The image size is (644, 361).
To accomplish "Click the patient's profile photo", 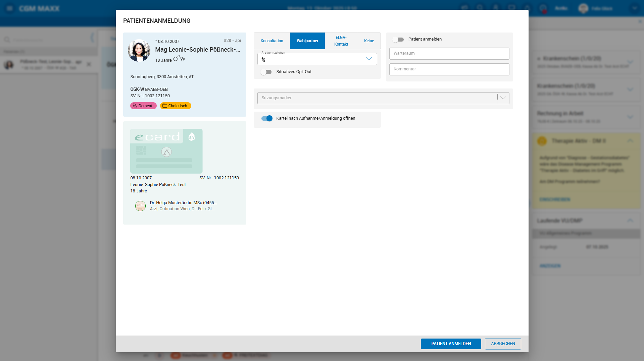I will pyautogui.click(x=139, y=51).
